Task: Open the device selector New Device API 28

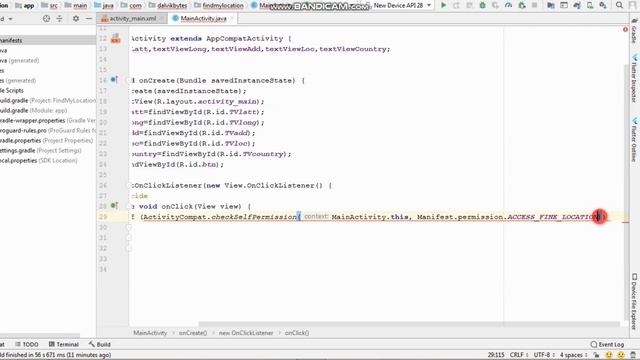Action: pyautogui.click(x=402, y=5)
